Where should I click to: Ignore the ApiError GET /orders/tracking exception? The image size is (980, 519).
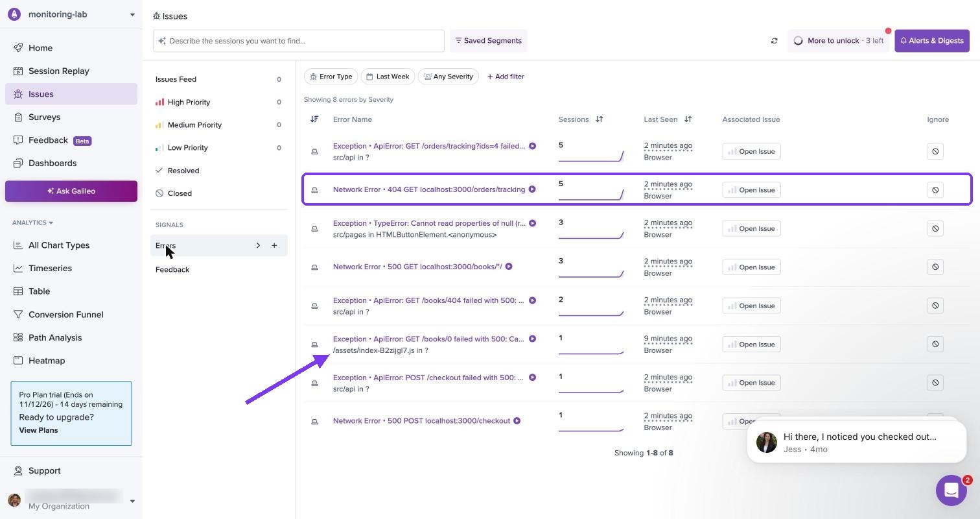pyautogui.click(x=935, y=151)
